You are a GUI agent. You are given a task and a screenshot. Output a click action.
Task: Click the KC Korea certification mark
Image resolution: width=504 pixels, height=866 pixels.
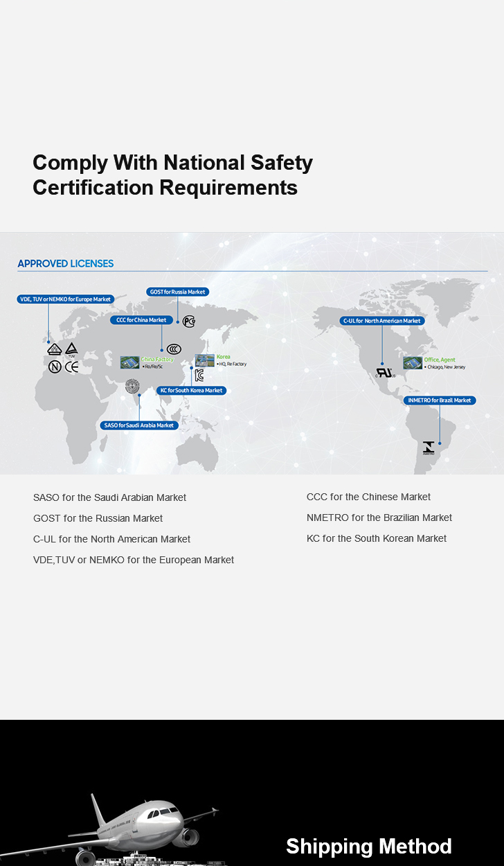click(199, 375)
